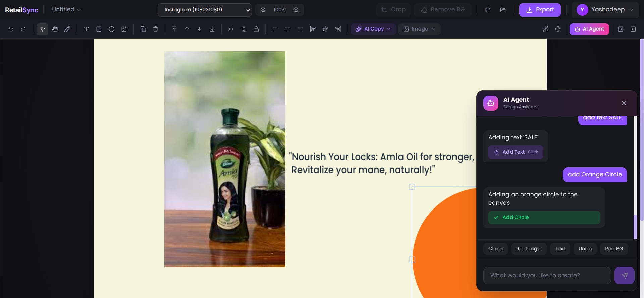The image size is (644, 298).
Task: Click the zoom in magnifier
Action: tap(296, 10)
